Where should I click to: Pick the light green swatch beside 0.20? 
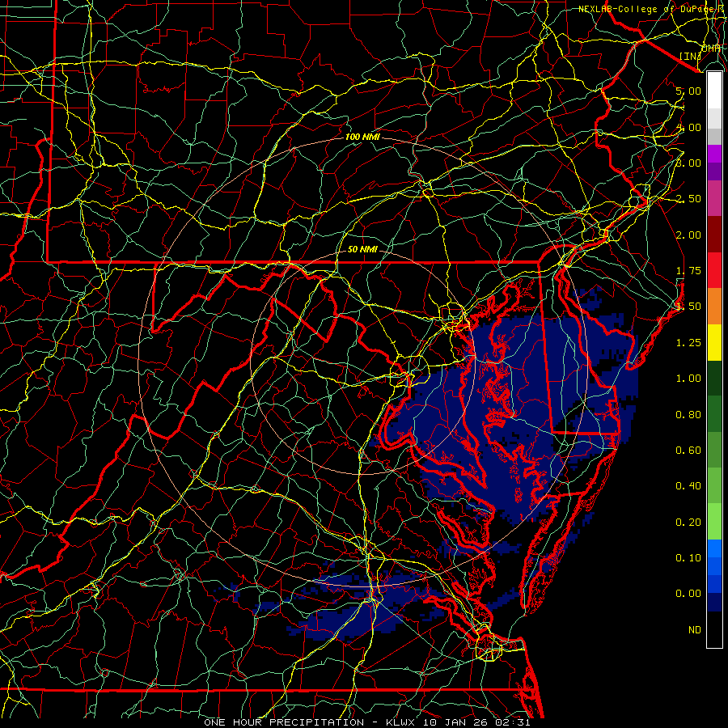point(714,522)
